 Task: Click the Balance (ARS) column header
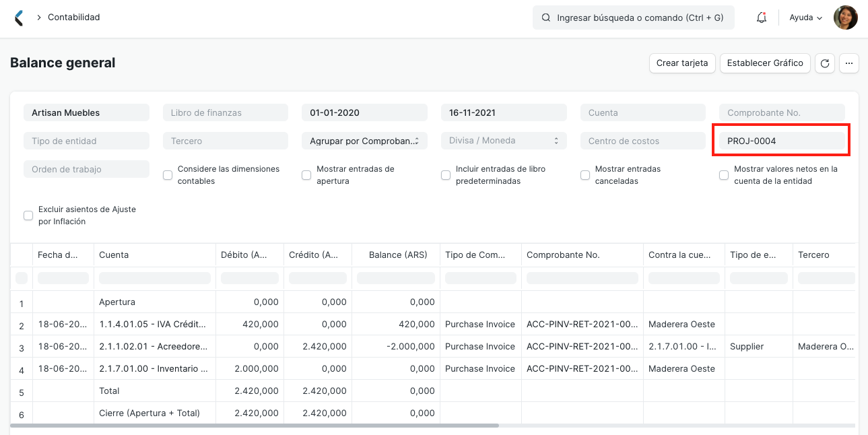pos(395,255)
